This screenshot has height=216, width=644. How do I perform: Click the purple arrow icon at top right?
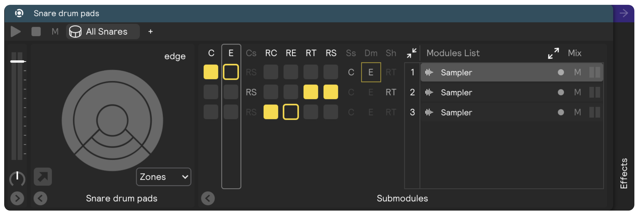624,13
